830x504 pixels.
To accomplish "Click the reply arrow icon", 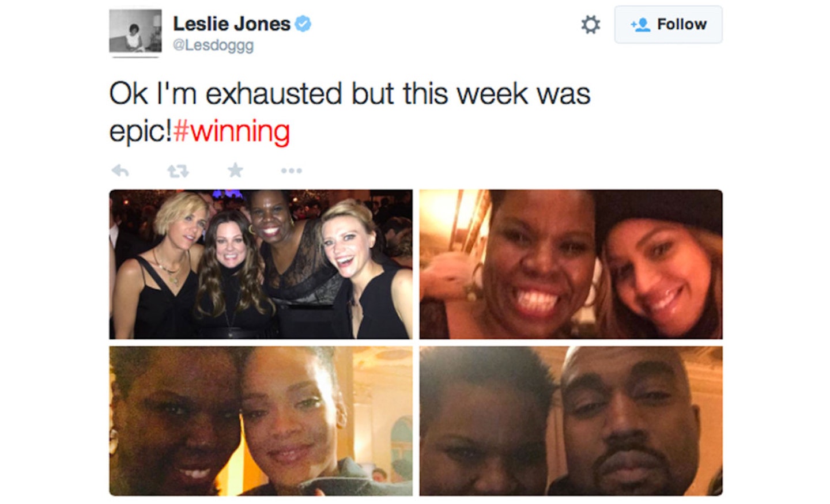I will 120,170.
